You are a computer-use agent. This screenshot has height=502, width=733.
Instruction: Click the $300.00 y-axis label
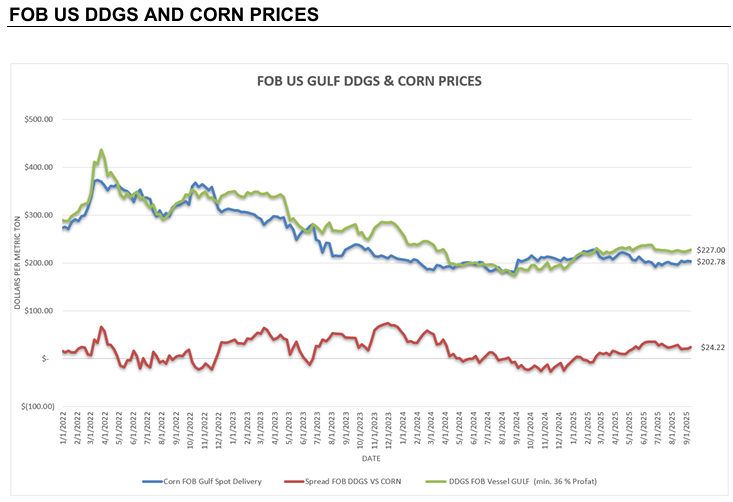coord(39,215)
